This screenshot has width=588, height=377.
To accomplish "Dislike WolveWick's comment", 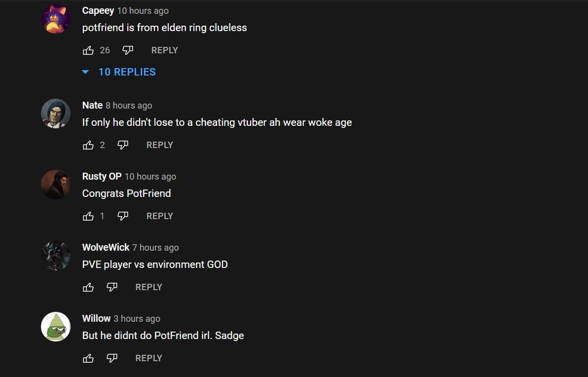I will (112, 287).
